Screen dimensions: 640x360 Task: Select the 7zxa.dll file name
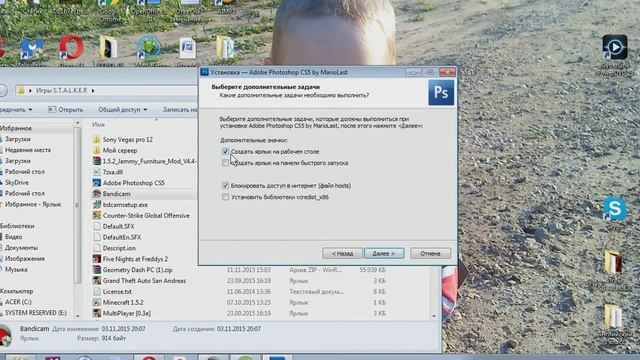point(113,172)
